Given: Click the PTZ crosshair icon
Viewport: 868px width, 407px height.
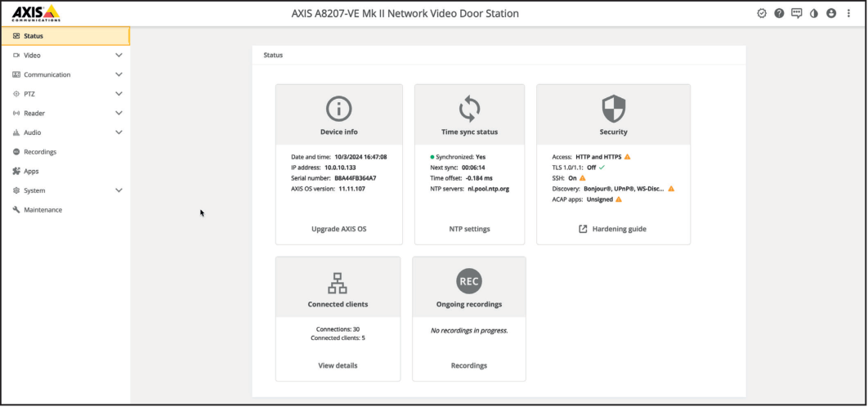Looking at the screenshot, I should point(16,94).
